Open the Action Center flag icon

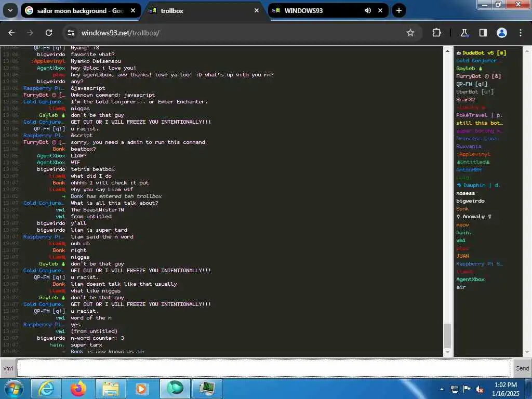[x=467, y=389]
